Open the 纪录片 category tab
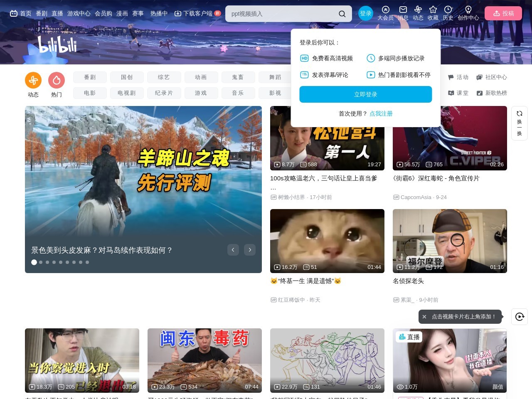 coord(164,93)
